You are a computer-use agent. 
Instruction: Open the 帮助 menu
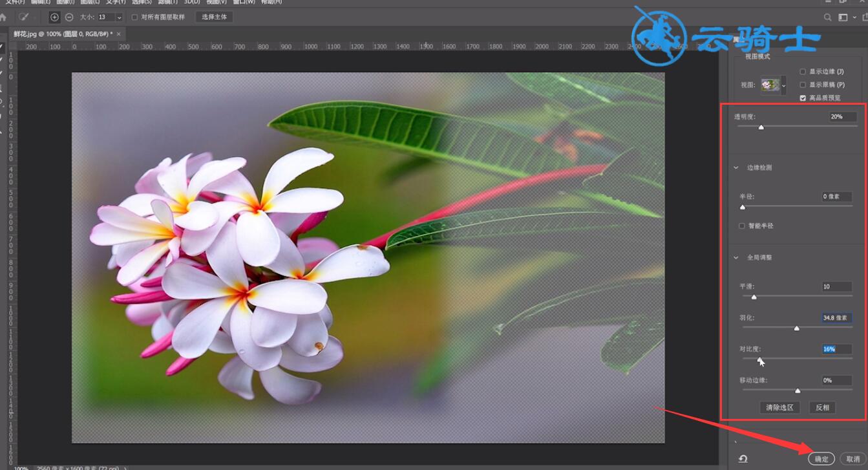(x=271, y=2)
